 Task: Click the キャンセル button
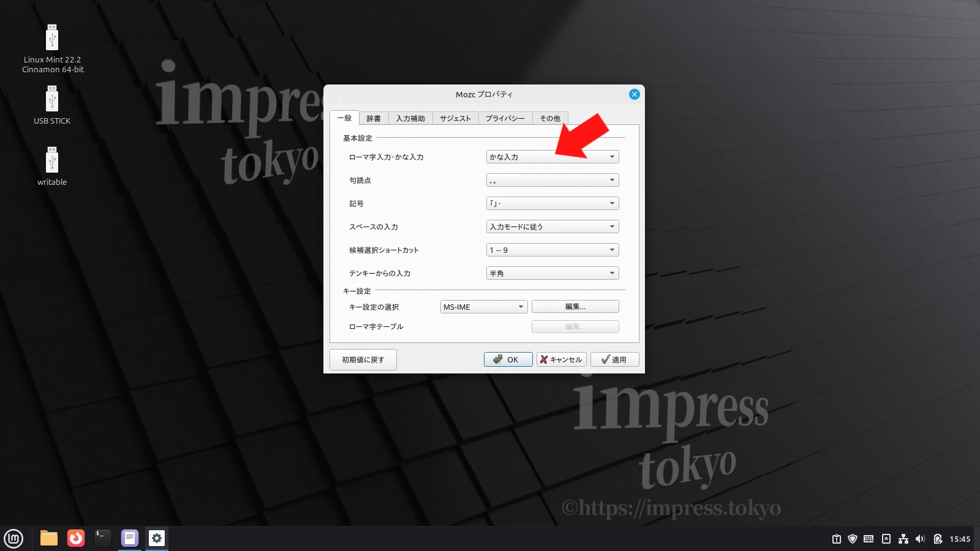tap(562, 359)
